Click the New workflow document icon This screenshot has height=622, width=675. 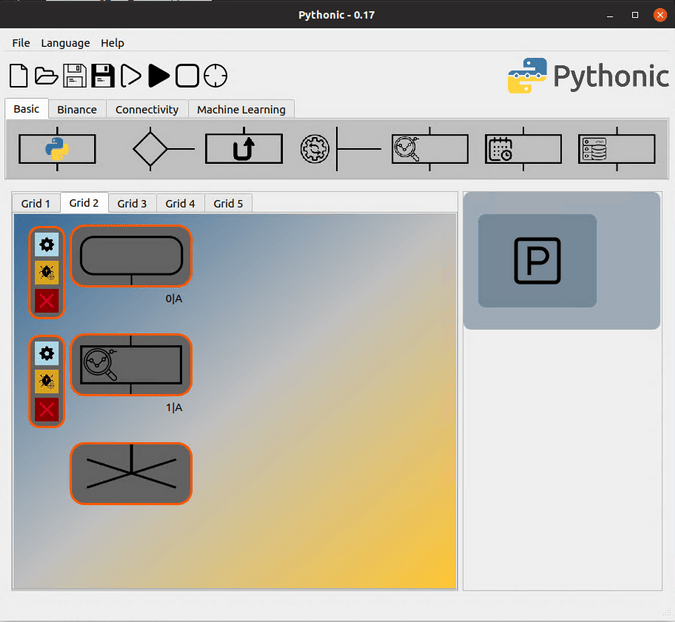18,76
